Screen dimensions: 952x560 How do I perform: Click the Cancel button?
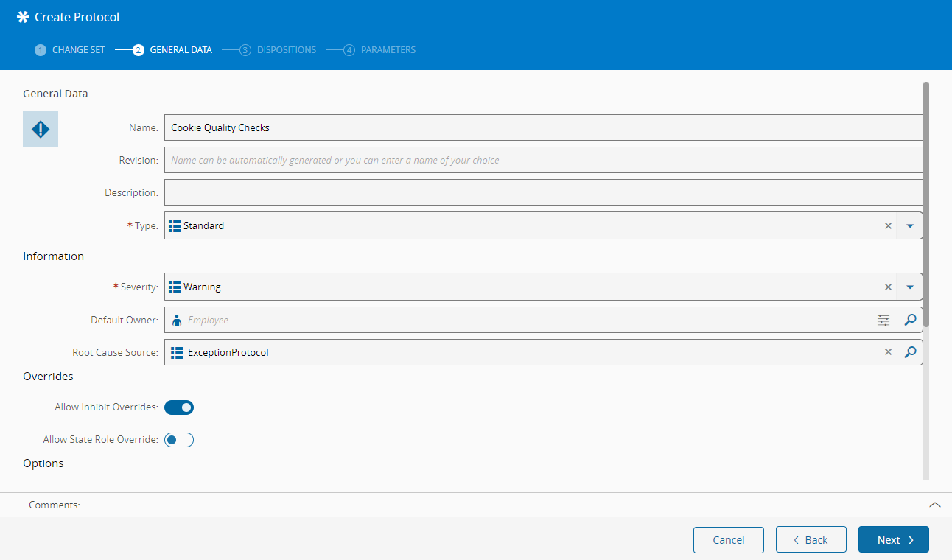coord(728,540)
